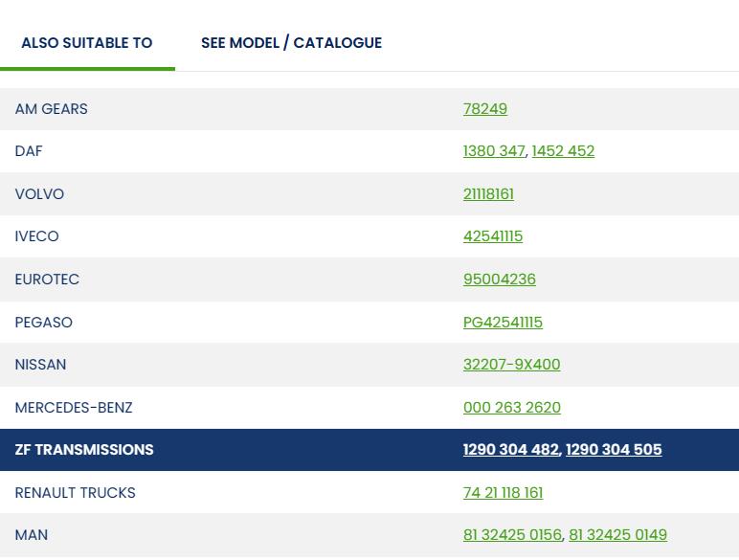Follow the Iveco 42541115 link
The image size is (739, 560).
coord(492,236)
